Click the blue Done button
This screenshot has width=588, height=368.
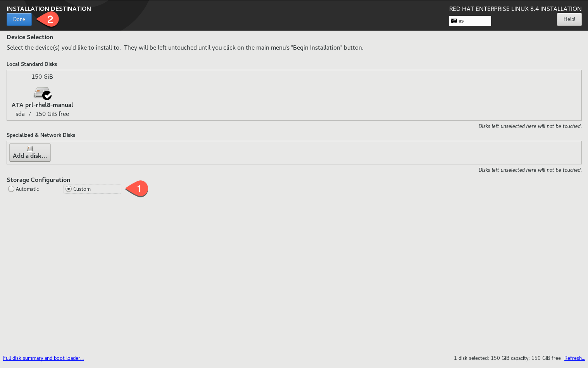(19, 19)
